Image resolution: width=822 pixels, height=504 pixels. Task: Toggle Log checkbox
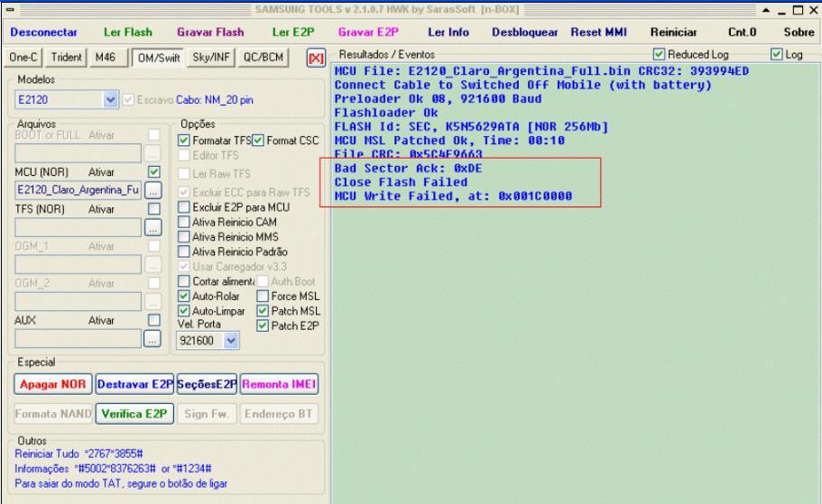coord(776,54)
